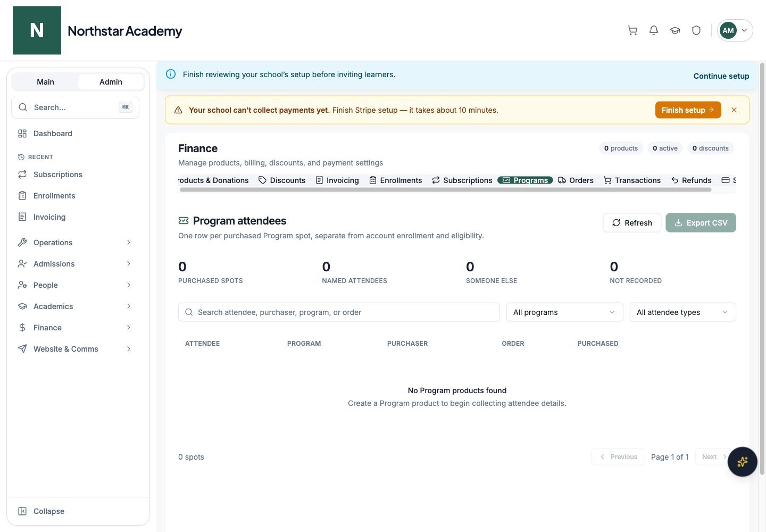The image size is (766, 532).
Task: Click the shield icon in header
Action: (696, 30)
